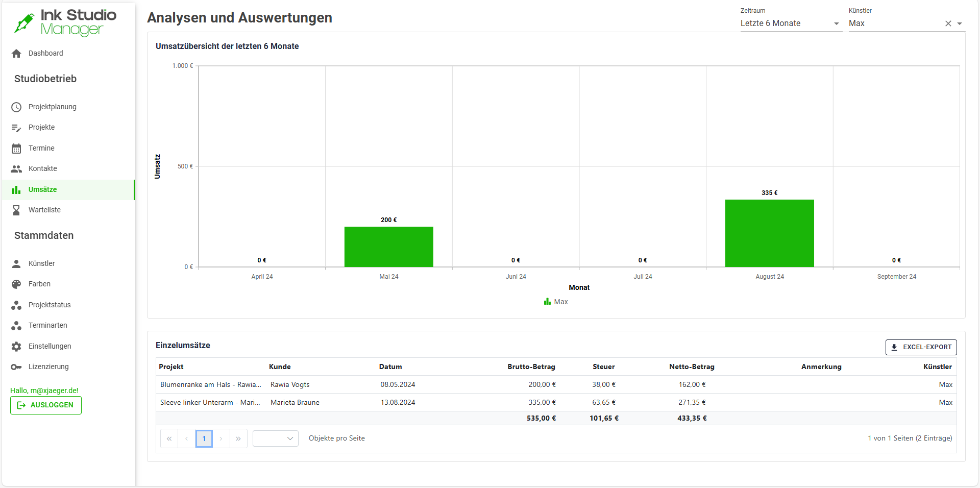Go to first page of table

point(169,438)
